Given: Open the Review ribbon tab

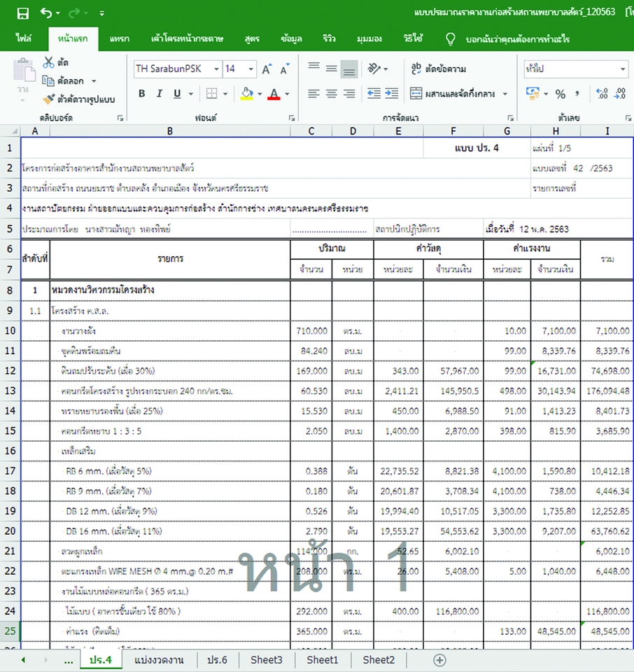Looking at the screenshot, I should (x=329, y=38).
